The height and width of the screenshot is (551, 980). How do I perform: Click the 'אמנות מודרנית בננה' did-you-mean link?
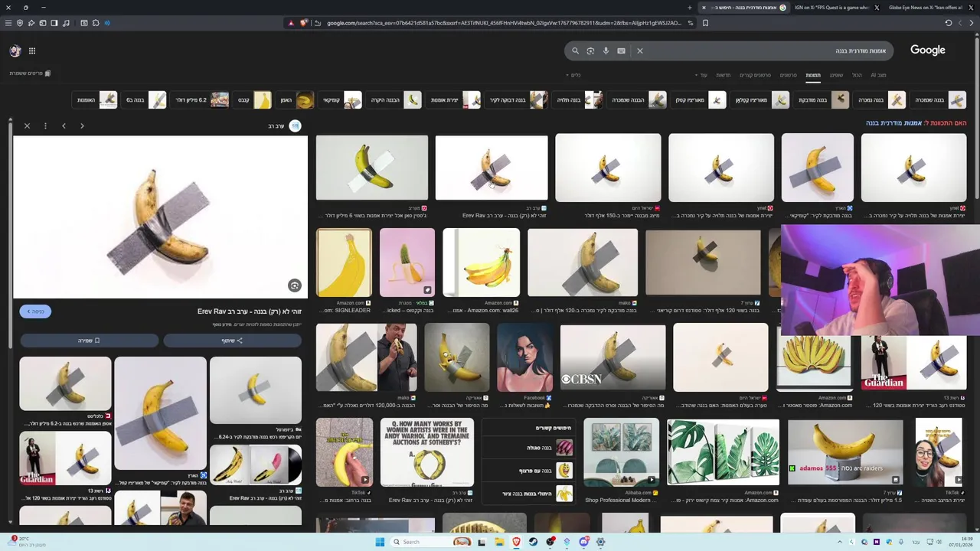click(x=893, y=123)
